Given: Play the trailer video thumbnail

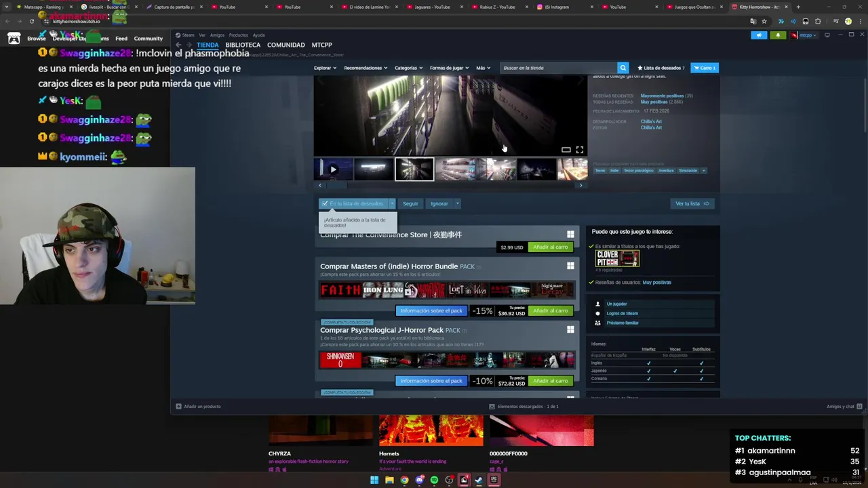Looking at the screenshot, I should [333, 169].
